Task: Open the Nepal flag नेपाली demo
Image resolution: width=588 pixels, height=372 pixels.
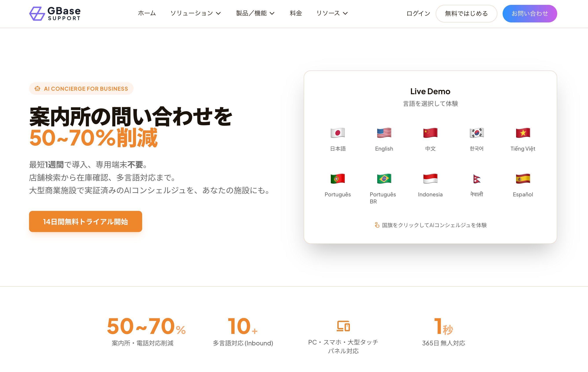Action: point(476,179)
